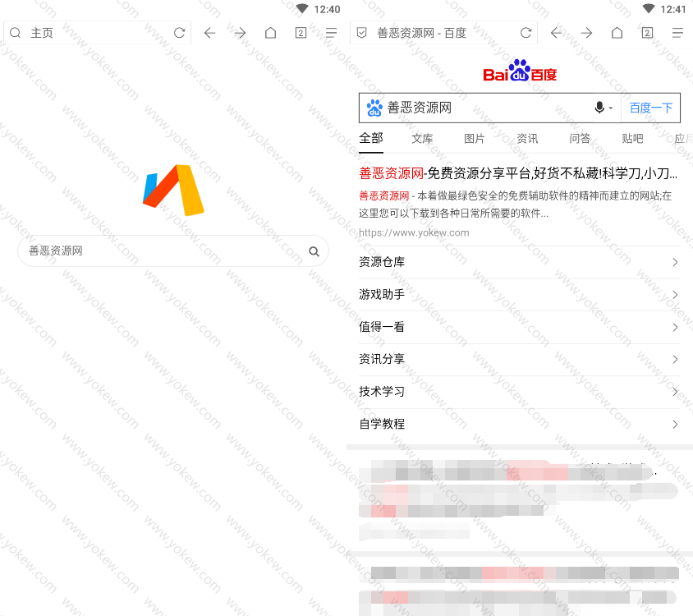693x616 pixels.
Task: Expand the 自学教程 row
Action: [x=519, y=424]
